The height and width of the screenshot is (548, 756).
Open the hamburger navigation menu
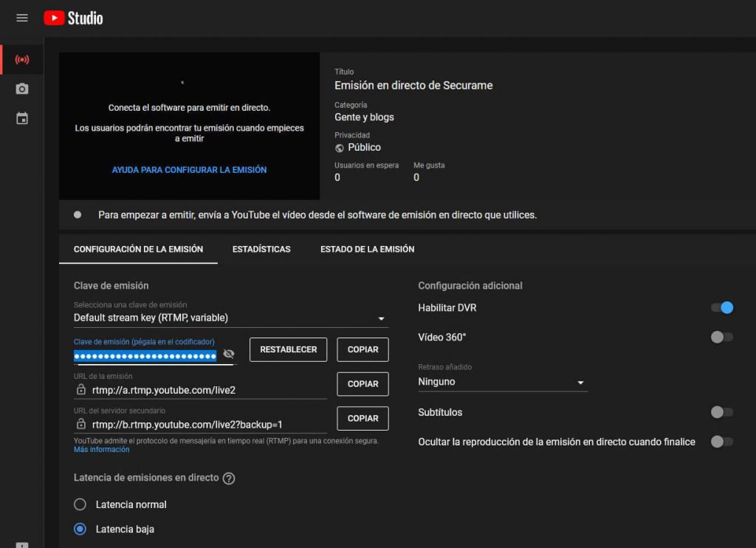[x=21, y=18]
